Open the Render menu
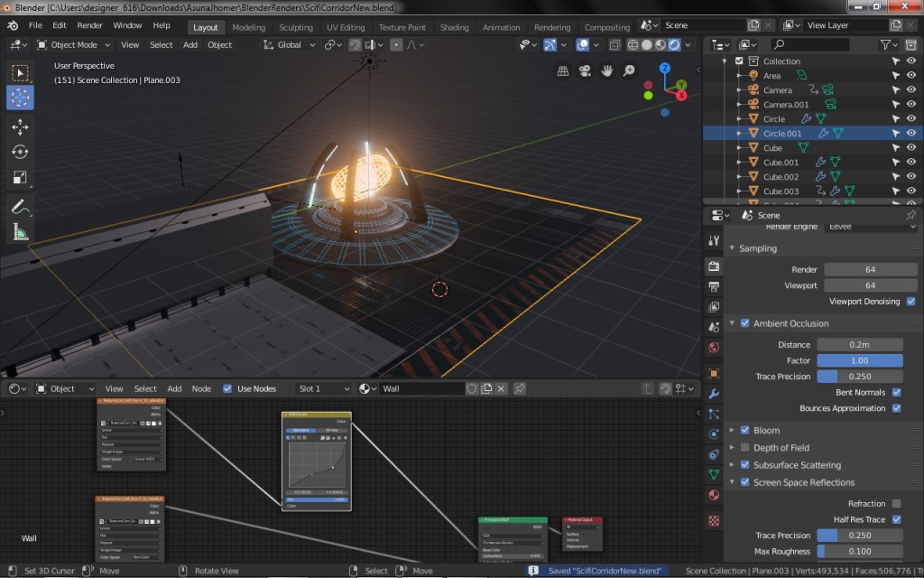Screen dimensions: 924x578 coord(89,25)
